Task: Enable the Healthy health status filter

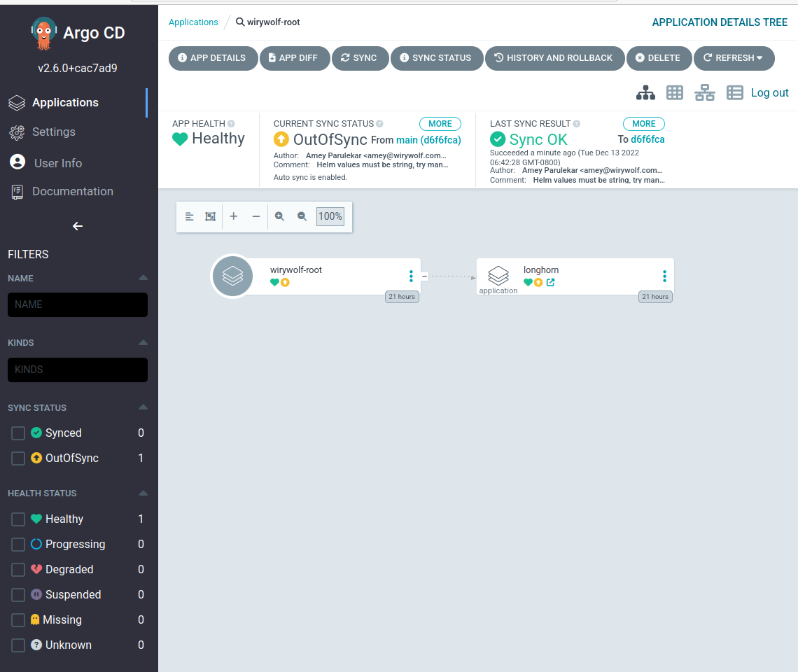Action: [x=17, y=519]
